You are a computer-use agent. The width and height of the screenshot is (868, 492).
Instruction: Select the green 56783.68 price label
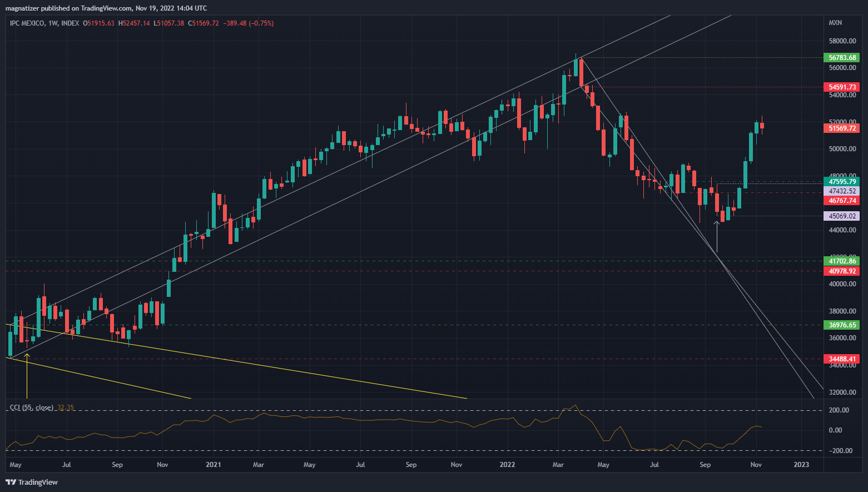pos(842,58)
